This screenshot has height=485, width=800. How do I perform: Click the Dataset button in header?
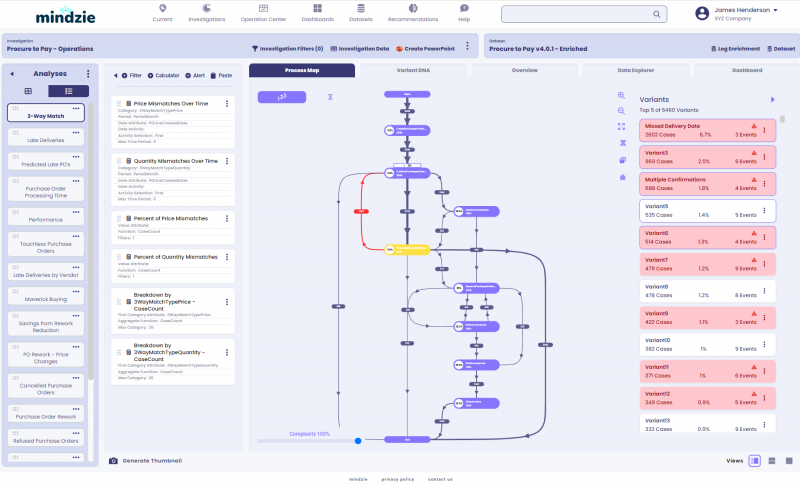point(781,49)
